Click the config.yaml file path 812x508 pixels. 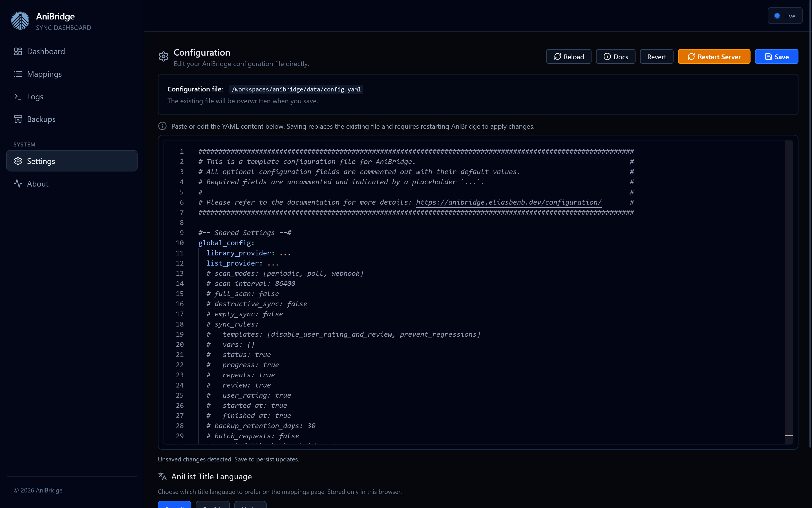296,89
